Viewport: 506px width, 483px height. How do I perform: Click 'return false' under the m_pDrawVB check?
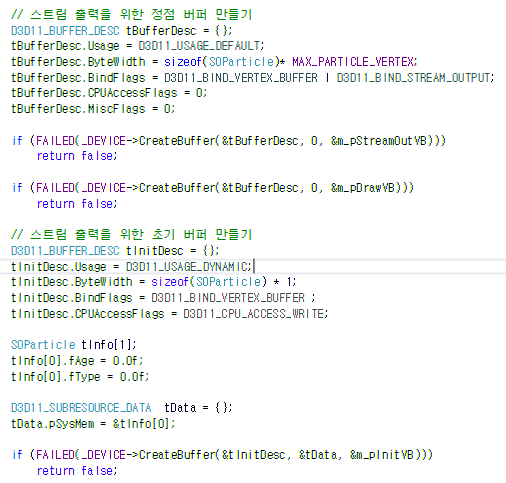[75, 204]
